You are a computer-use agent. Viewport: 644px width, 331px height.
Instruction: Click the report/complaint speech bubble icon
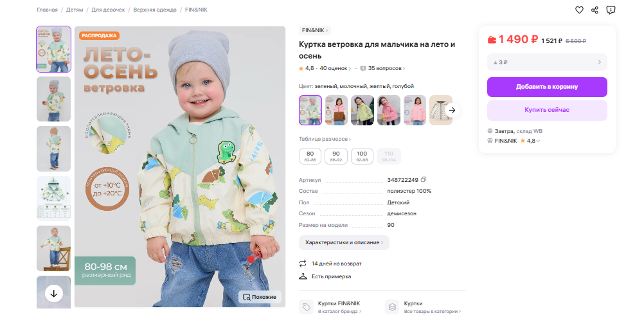pos(611,10)
